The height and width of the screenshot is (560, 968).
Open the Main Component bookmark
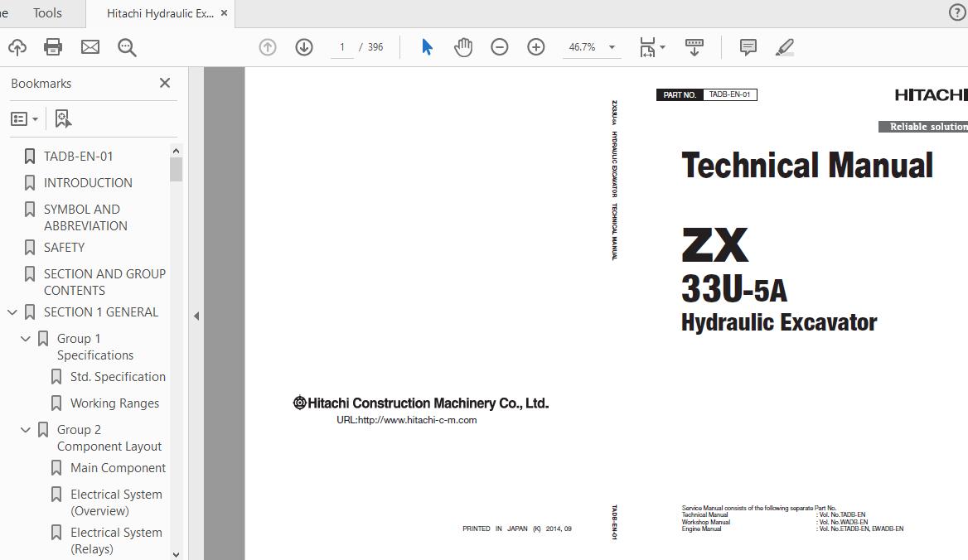pos(118,468)
